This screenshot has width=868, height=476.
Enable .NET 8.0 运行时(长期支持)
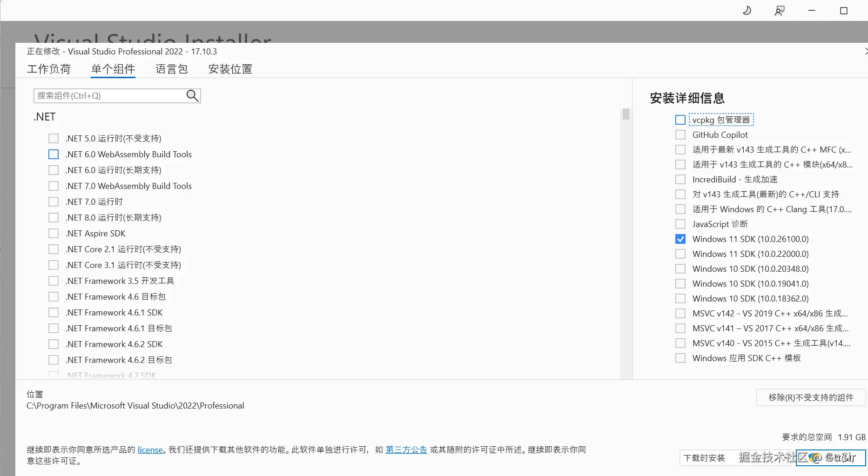(x=54, y=218)
